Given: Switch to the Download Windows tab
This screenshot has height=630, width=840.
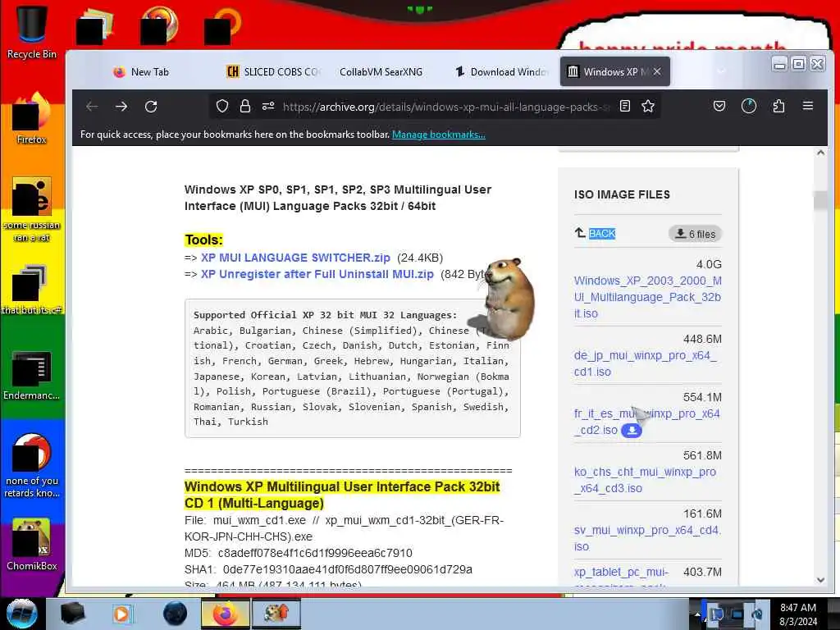Looking at the screenshot, I should click(x=501, y=72).
